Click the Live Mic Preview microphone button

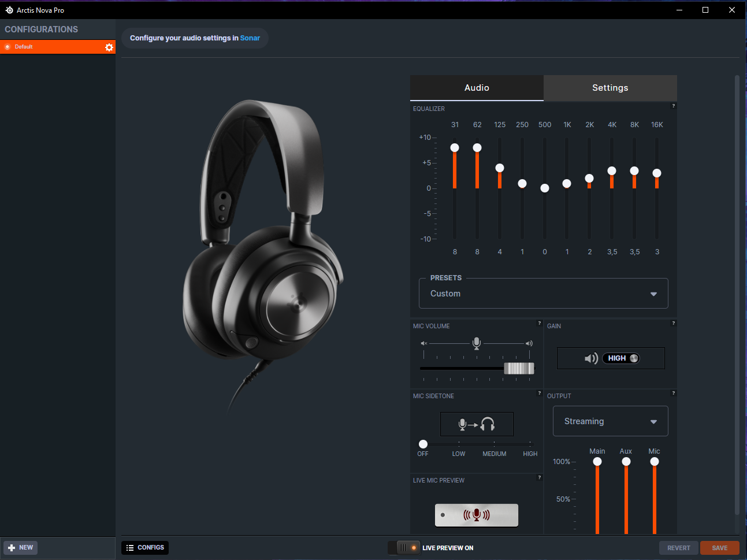coord(477,515)
